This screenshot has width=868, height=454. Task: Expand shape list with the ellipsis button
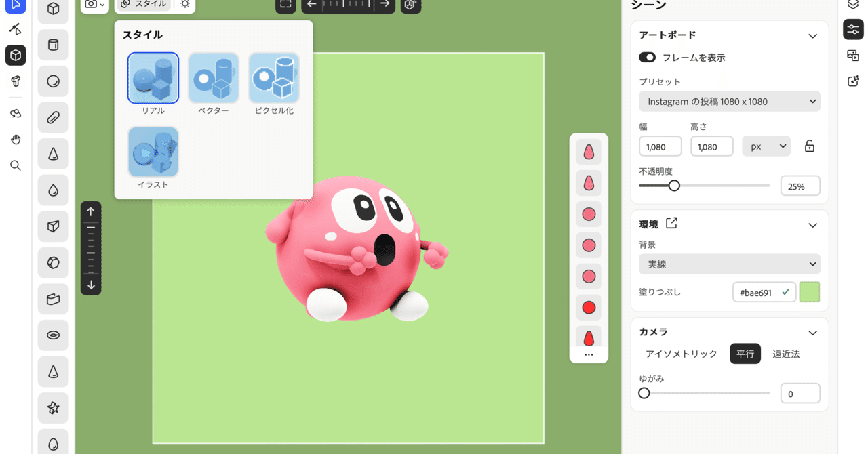[x=589, y=354]
